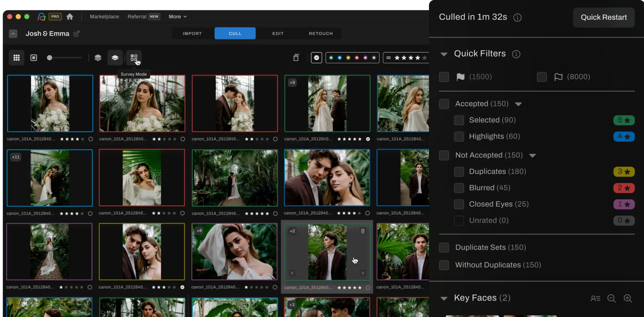Image resolution: width=644 pixels, height=317 pixels.
Task: Open the IMPORT tab
Action: coord(192,34)
